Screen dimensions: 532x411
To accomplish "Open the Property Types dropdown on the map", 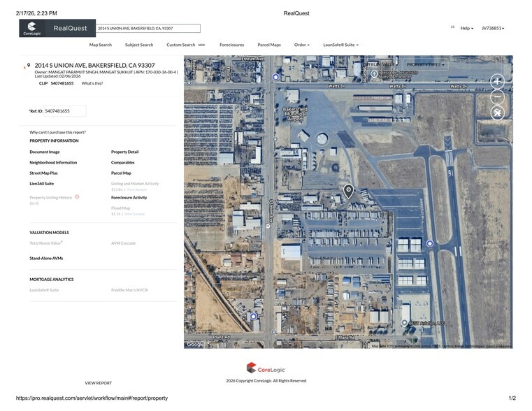I will (426, 64).
